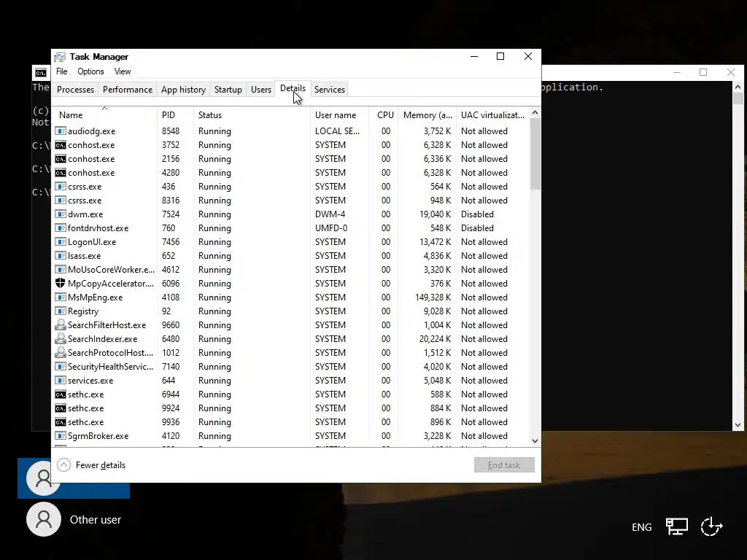The height and width of the screenshot is (560, 747).
Task: Click the MoUsoCoreWorker process icon
Action: coord(60,270)
